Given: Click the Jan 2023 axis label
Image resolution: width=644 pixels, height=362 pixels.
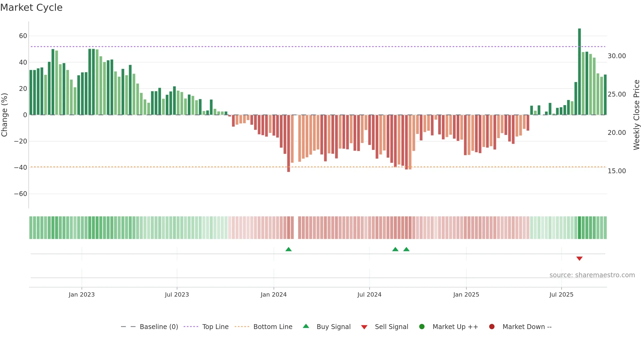Looking at the screenshot, I should tap(82, 294).
